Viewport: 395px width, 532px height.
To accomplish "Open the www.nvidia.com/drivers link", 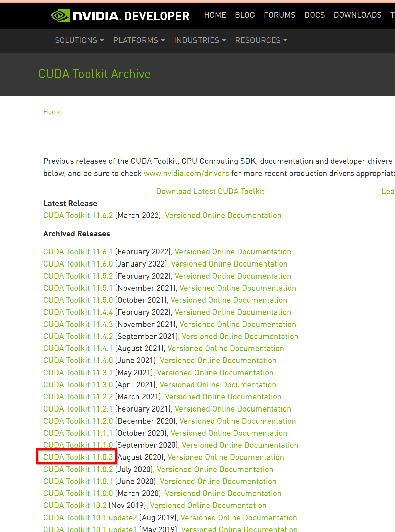I will tap(186, 173).
